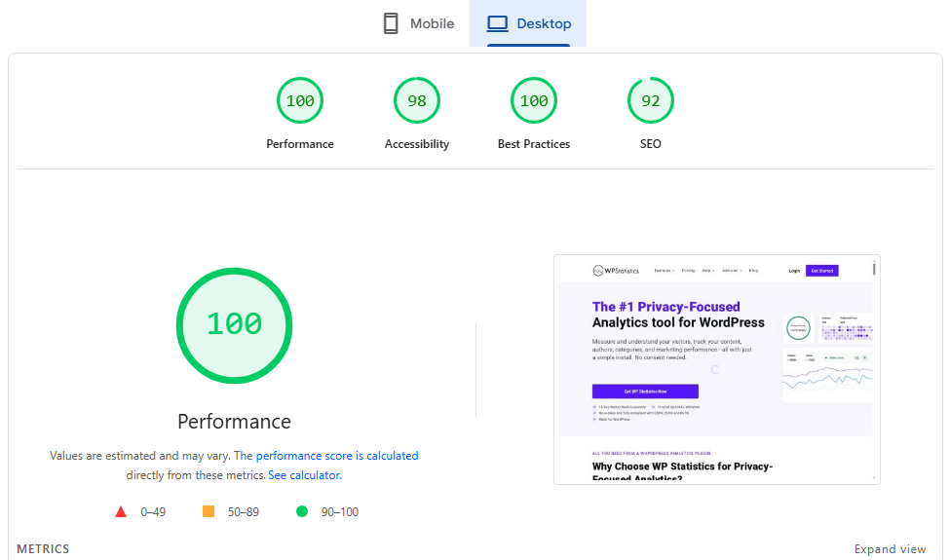Click the desktop laptop icon
Screen dimensions: 950x560
[x=498, y=23]
